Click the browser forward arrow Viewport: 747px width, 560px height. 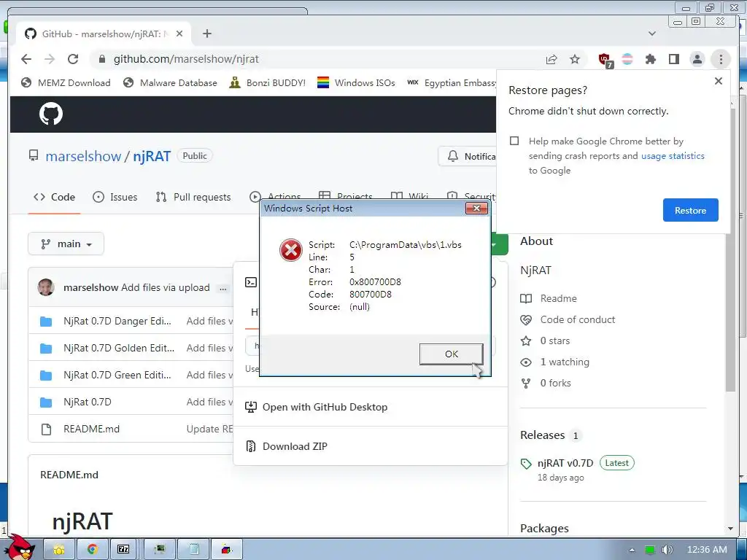pyautogui.click(x=50, y=59)
